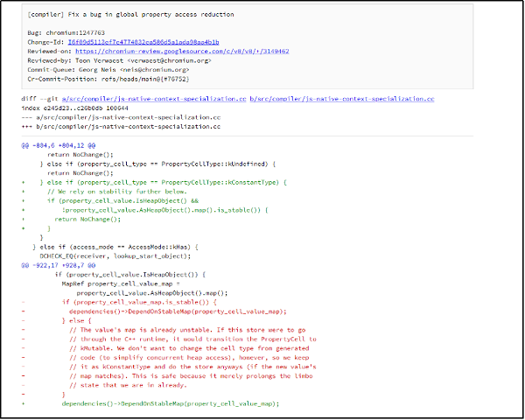Click the line 'access_mode == AccessMode::kHas'
This screenshot has height=420, width=525.
click(x=115, y=247)
